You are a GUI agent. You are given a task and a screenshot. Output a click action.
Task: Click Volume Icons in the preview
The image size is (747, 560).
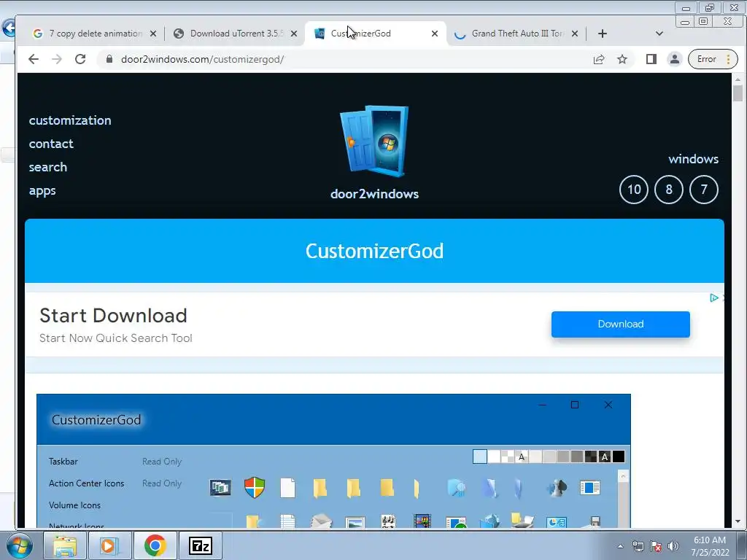(x=75, y=505)
